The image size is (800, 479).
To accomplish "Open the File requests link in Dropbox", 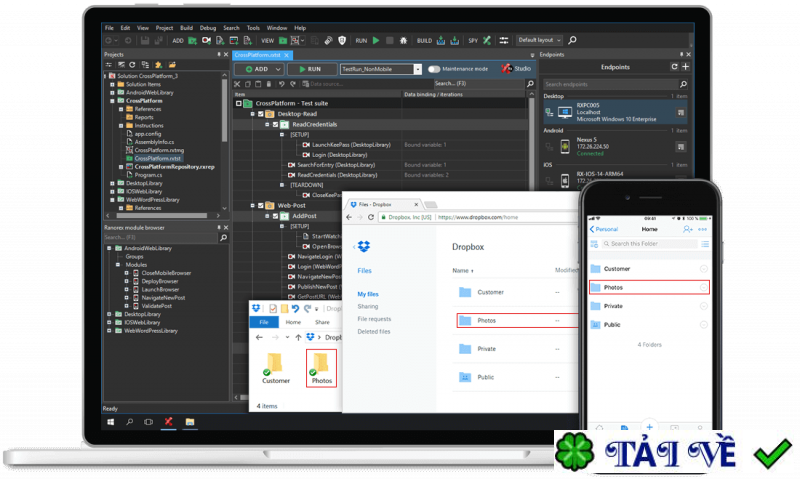I will [374, 319].
